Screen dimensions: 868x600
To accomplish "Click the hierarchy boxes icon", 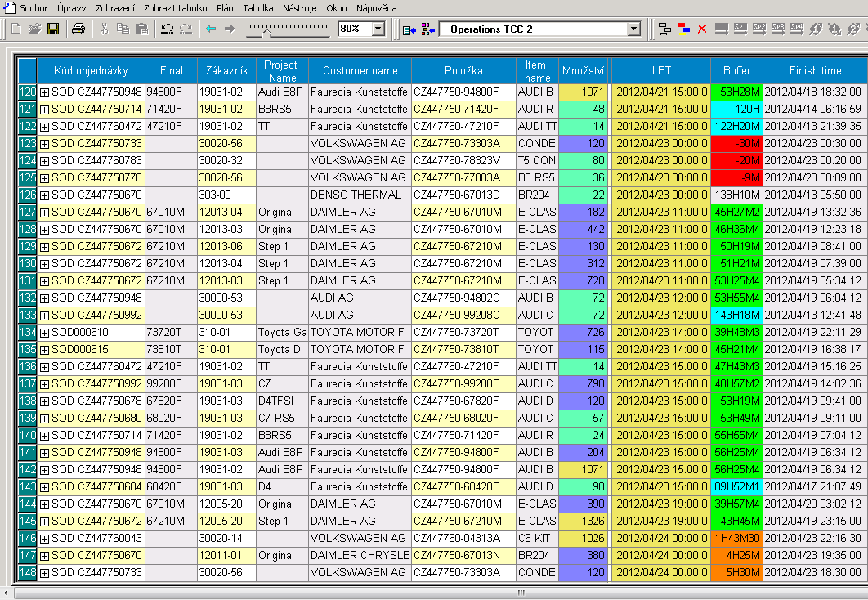I will coord(664,29).
